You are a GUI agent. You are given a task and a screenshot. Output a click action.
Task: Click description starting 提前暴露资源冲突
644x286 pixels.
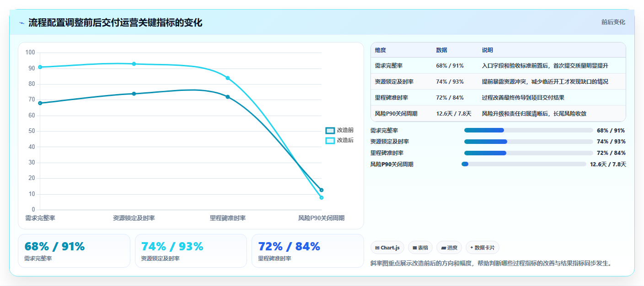tap(545, 82)
